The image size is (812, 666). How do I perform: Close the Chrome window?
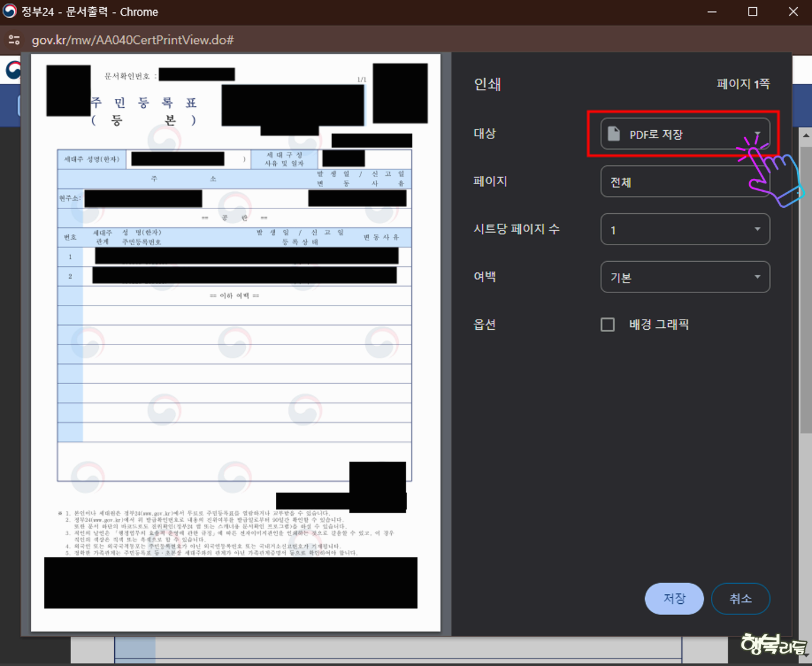[x=794, y=12]
